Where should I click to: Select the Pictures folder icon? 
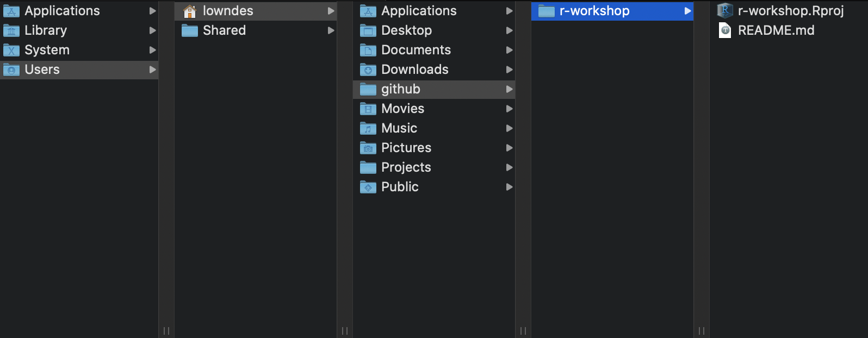[x=368, y=148]
